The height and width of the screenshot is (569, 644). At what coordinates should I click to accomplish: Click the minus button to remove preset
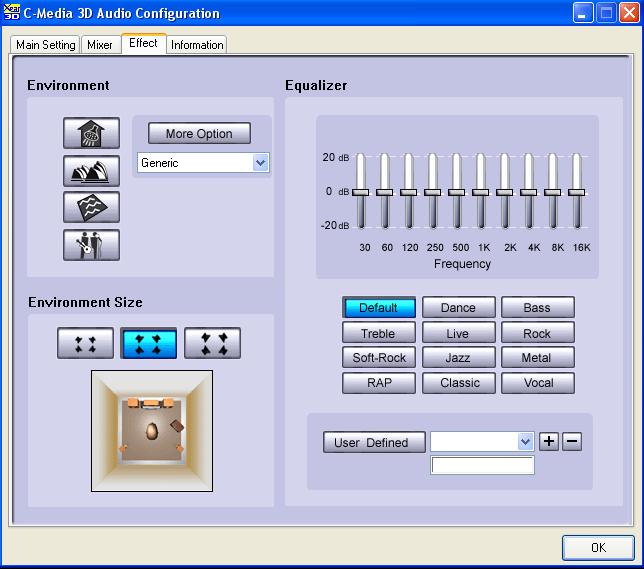(572, 442)
